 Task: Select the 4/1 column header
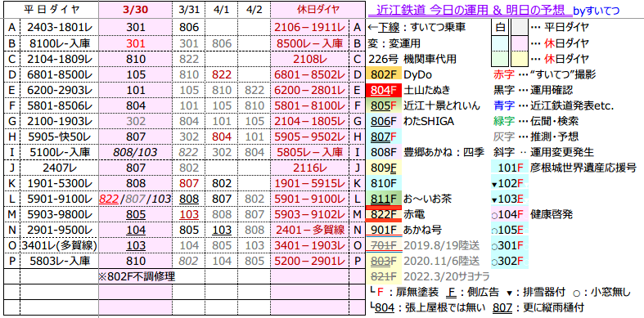coord(221,10)
